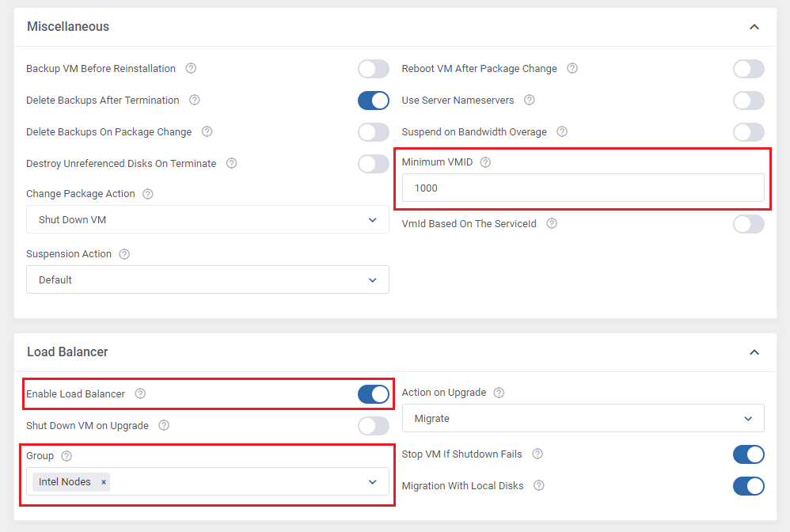Toggle Destroy Unreferenced Disks On Terminate switch
The width and height of the screenshot is (790, 532).
tap(374, 164)
